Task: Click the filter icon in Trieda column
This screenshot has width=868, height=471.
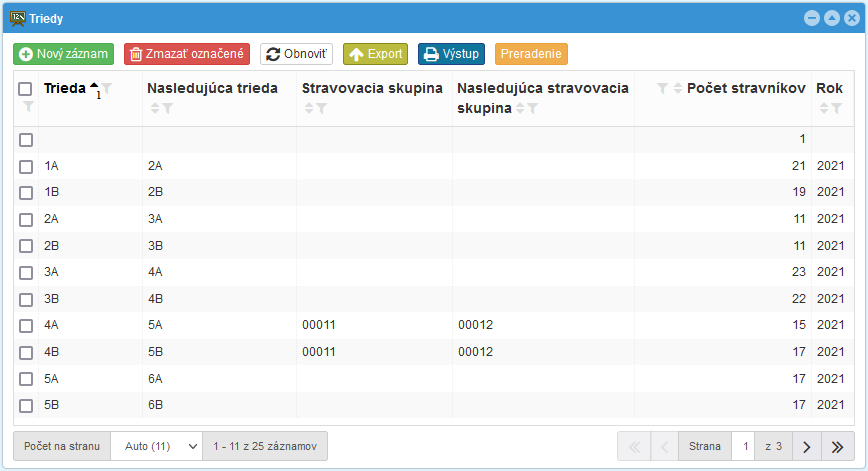Action: tap(107, 88)
